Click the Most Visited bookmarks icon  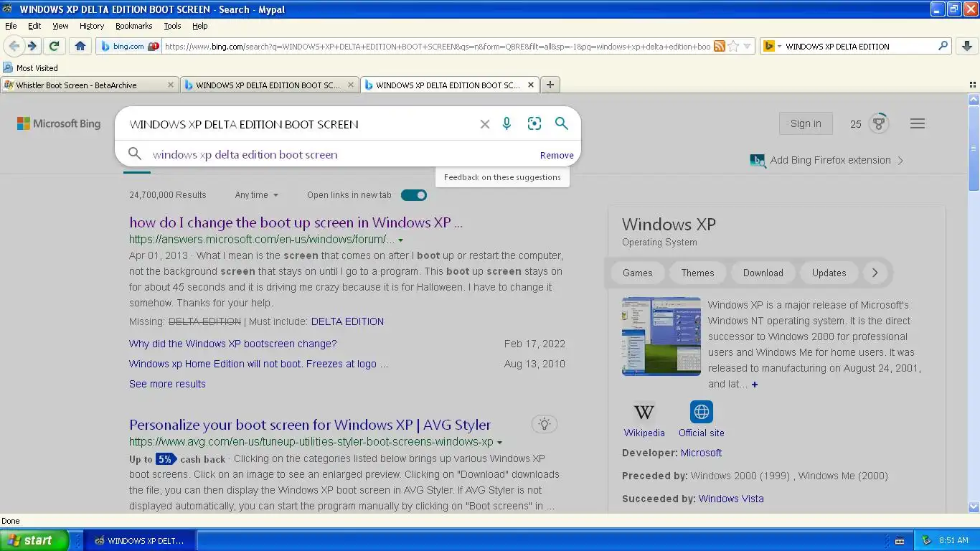tap(8, 67)
